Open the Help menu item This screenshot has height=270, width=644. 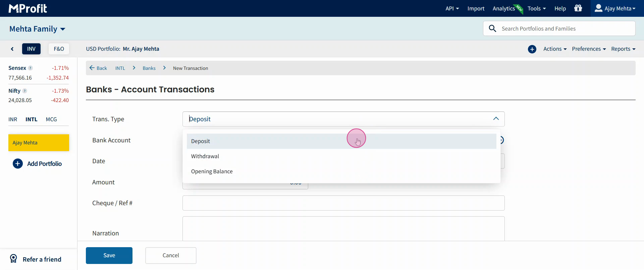tap(560, 8)
